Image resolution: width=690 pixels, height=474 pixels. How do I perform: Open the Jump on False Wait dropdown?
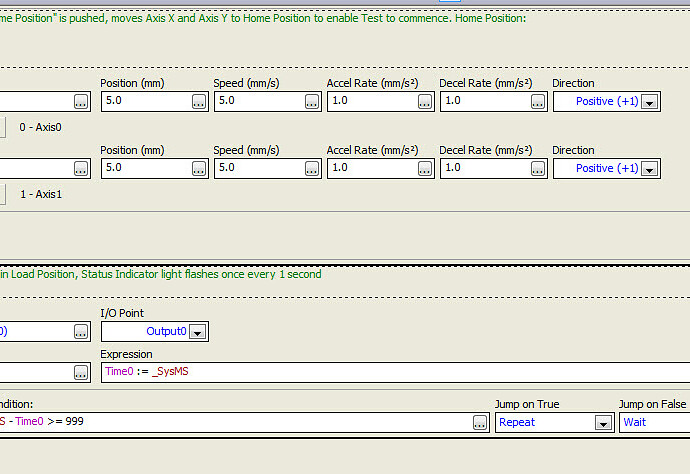(655, 423)
